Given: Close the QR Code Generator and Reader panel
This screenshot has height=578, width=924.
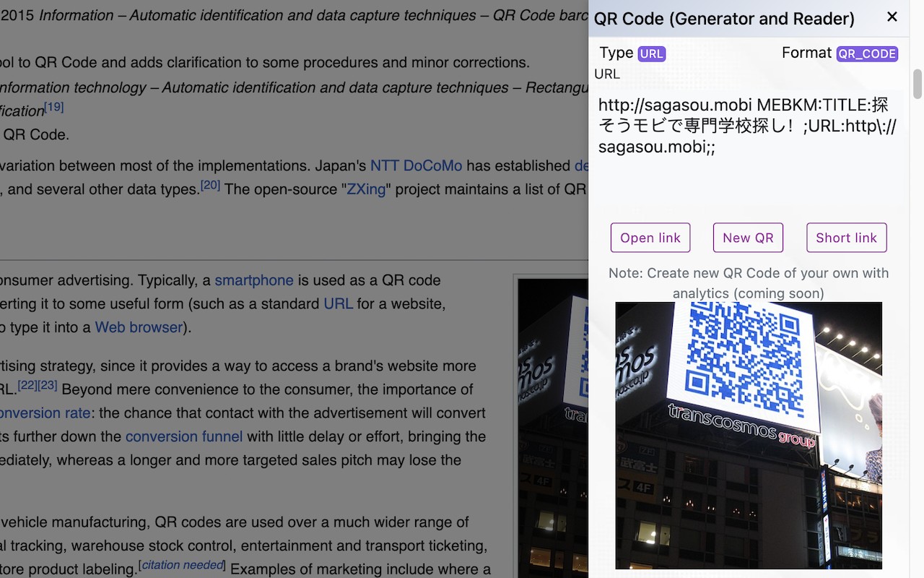Looking at the screenshot, I should coord(892,17).
